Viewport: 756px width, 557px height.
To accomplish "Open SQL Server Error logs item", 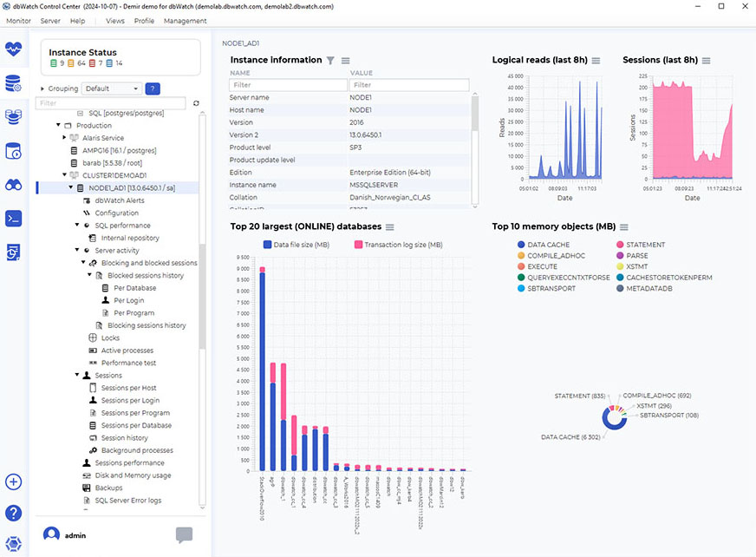I will point(127,500).
